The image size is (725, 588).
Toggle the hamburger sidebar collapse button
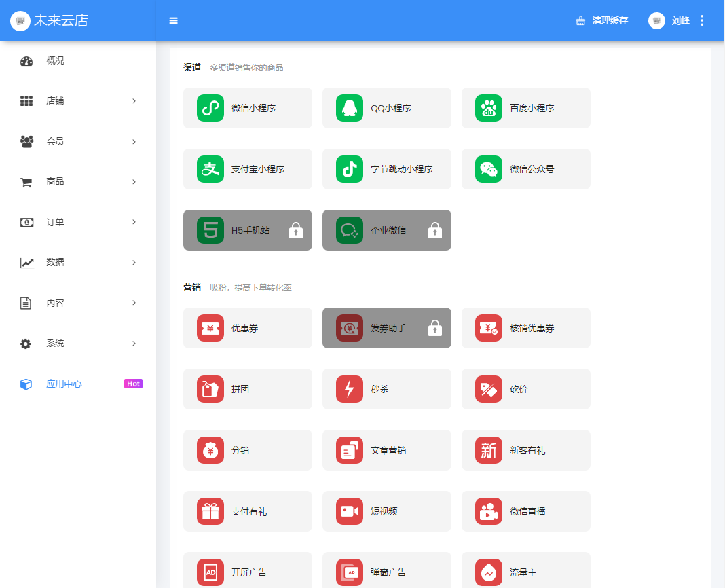[174, 20]
